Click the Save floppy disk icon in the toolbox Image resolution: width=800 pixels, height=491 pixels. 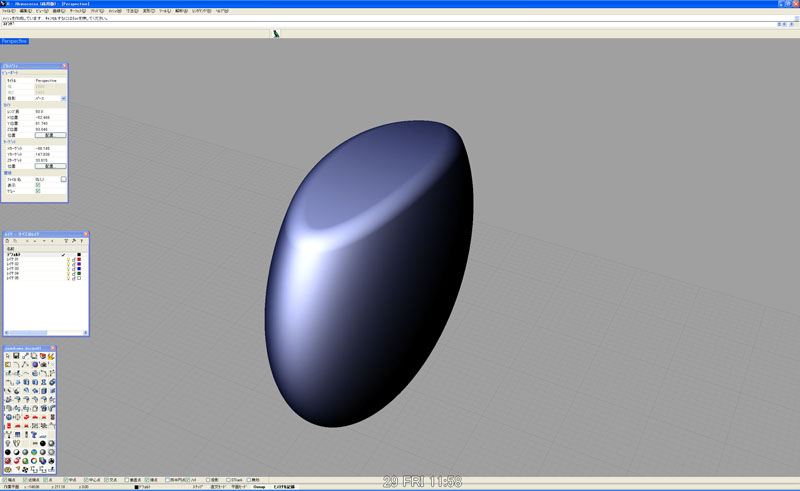tap(16, 357)
